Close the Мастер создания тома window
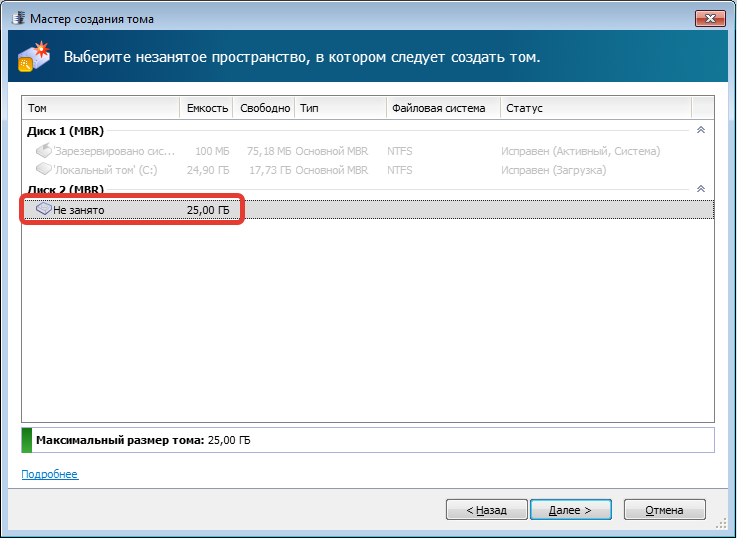The image size is (737, 538). point(710,19)
